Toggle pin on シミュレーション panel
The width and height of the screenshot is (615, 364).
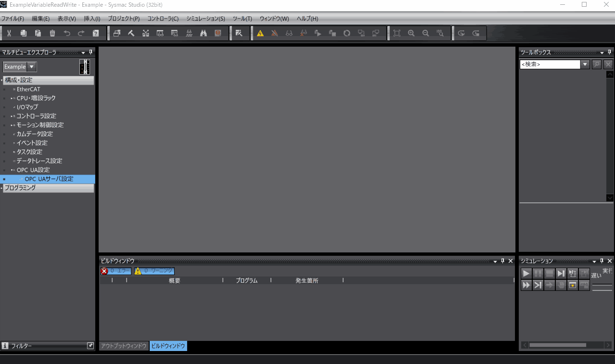point(602,261)
